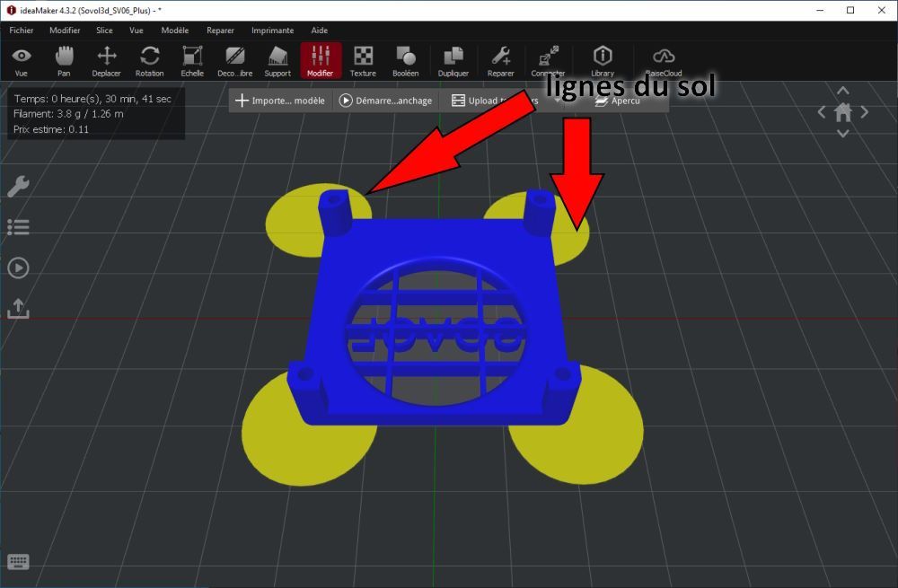This screenshot has height=588, width=898.
Task: Open the keyboard shortcuts icon
Action: click(18, 562)
